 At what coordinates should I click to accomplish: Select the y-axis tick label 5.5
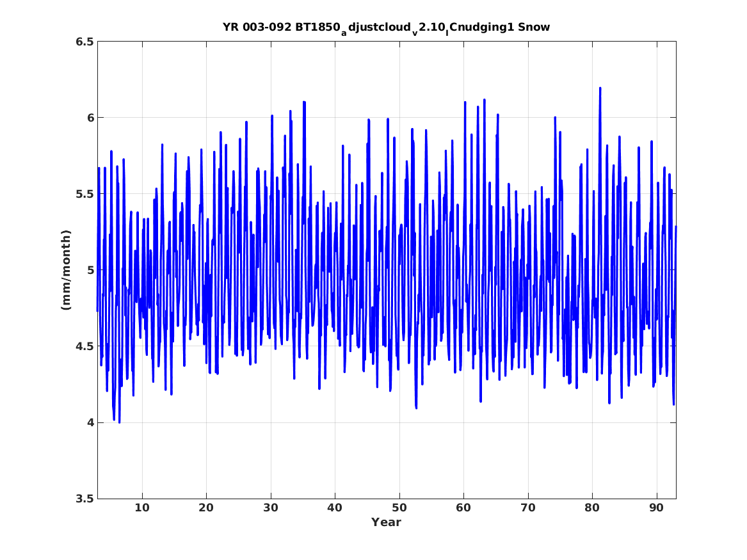[84, 194]
